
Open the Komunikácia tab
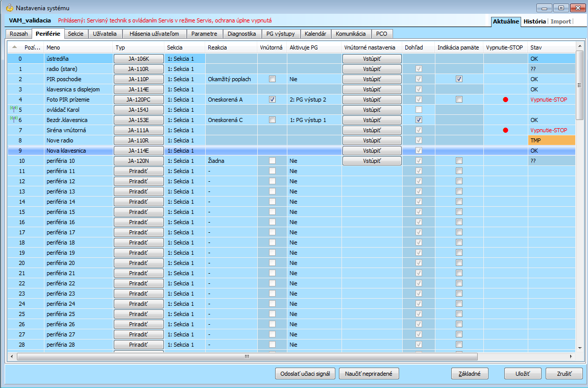coord(351,34)
